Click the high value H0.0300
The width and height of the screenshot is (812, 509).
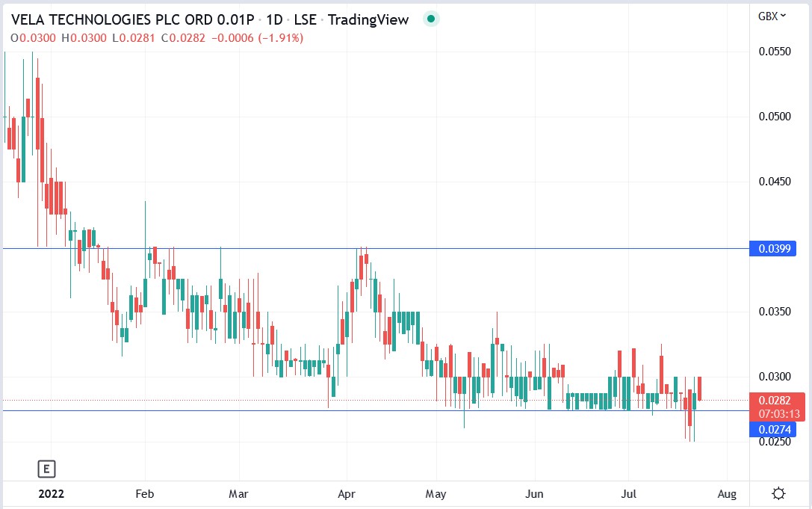[x=84, y=38]
